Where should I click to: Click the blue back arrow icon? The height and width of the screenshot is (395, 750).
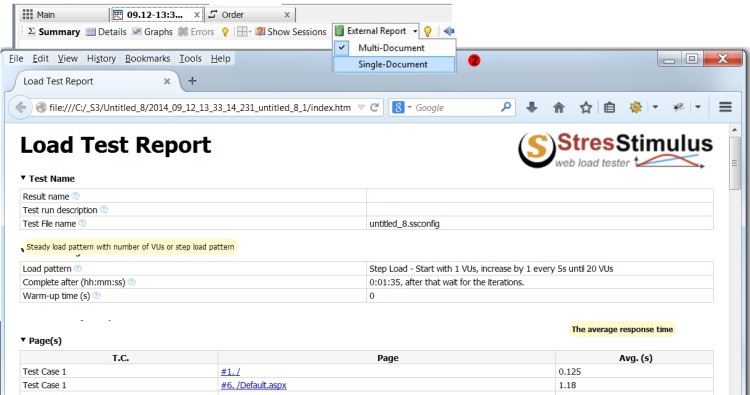tap(449, 31)
